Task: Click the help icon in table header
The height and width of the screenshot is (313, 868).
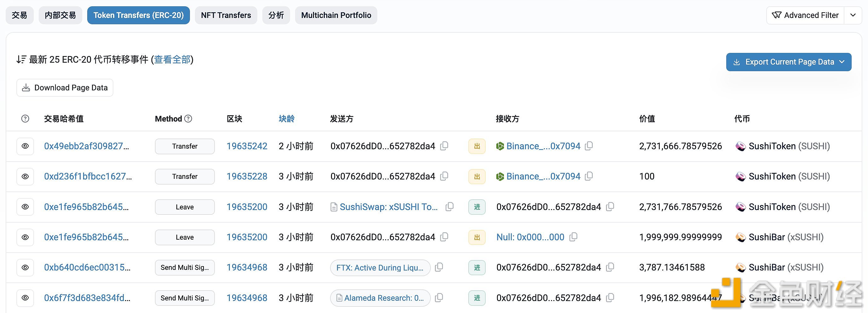Action: coord(25,119)
